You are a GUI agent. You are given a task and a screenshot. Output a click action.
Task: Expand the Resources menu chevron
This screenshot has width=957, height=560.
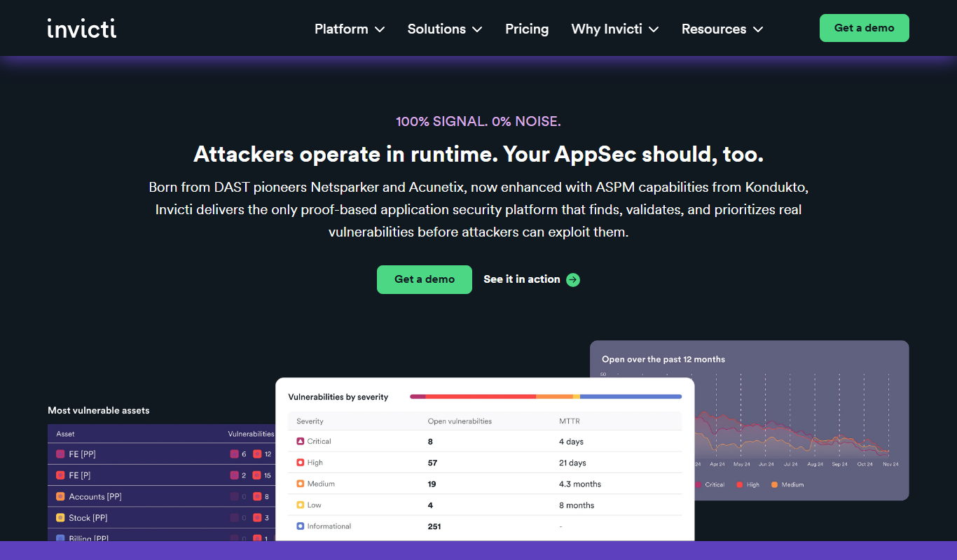758,29
